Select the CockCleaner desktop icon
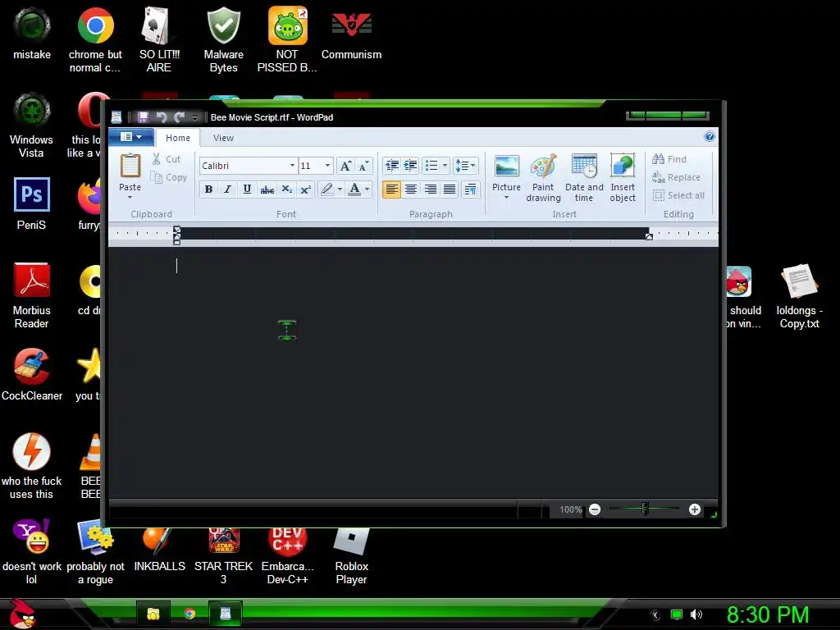This screenshot has width=840, height=630. point(32,375)
